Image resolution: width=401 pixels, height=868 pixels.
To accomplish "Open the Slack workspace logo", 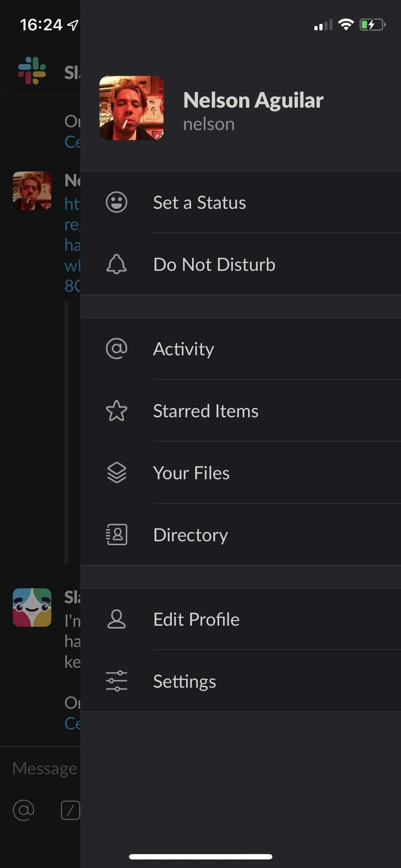I will (32, 71).
